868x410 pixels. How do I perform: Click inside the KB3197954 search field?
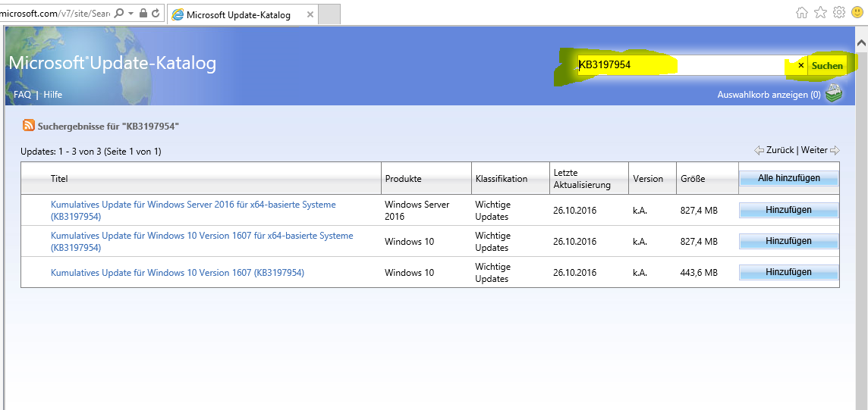(x=687, y=66)
